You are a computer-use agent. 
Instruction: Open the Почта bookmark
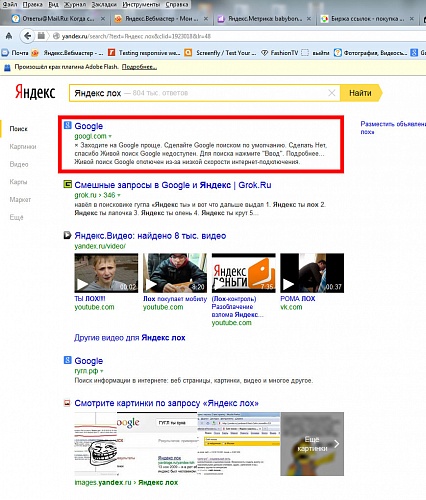[x=15, y=53]
